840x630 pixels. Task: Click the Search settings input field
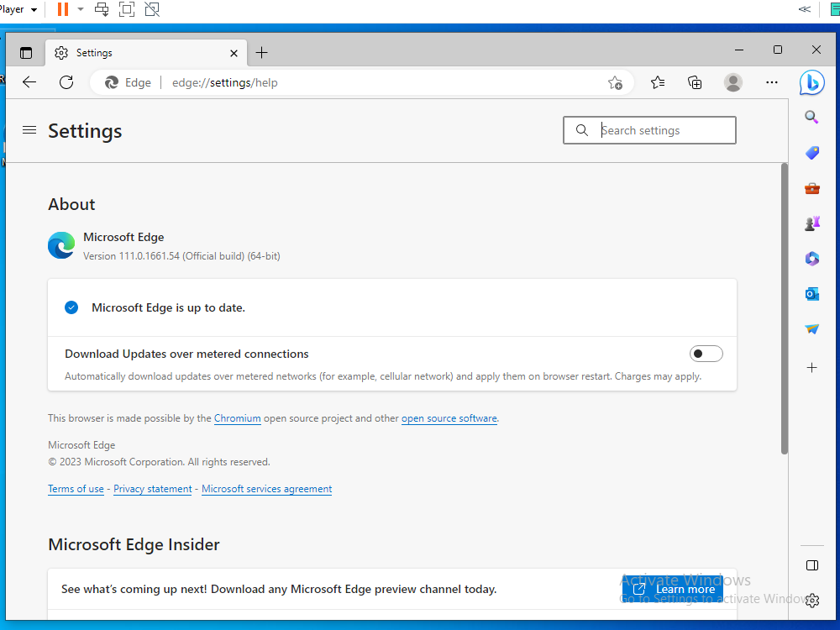pos(649,130)
